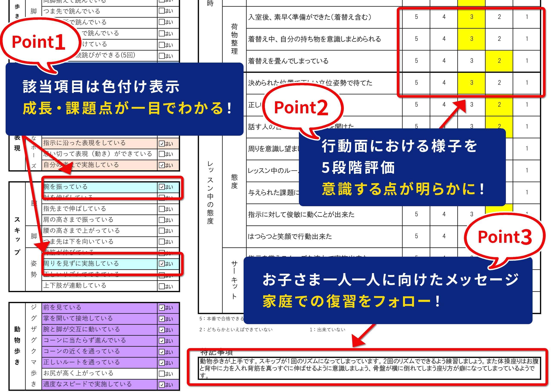This screenshot has width=553, height=392.
Task: Uncheck the 前を見ている checkbox
Action: click(161, 308)
